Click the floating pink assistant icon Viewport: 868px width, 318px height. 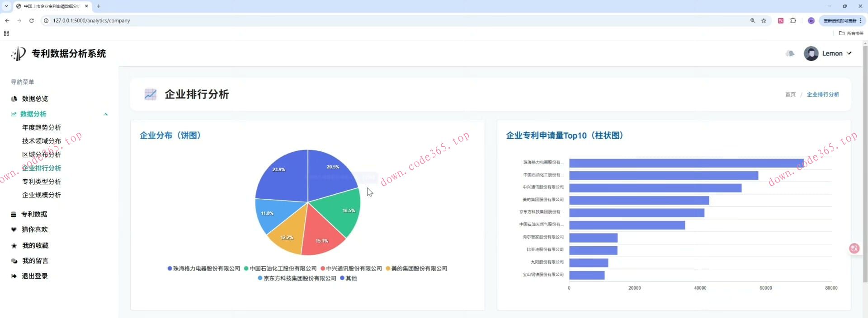[x=854, y=248]
